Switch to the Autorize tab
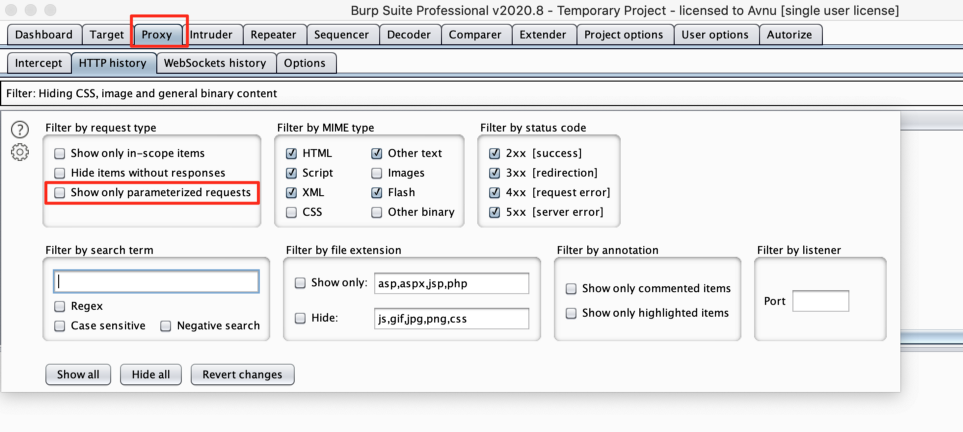963x432 pixels. point(790,35)
